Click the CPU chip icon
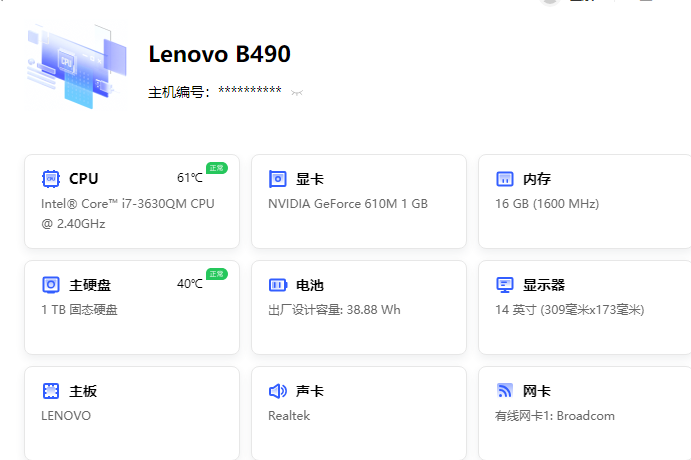 point(51,179)
